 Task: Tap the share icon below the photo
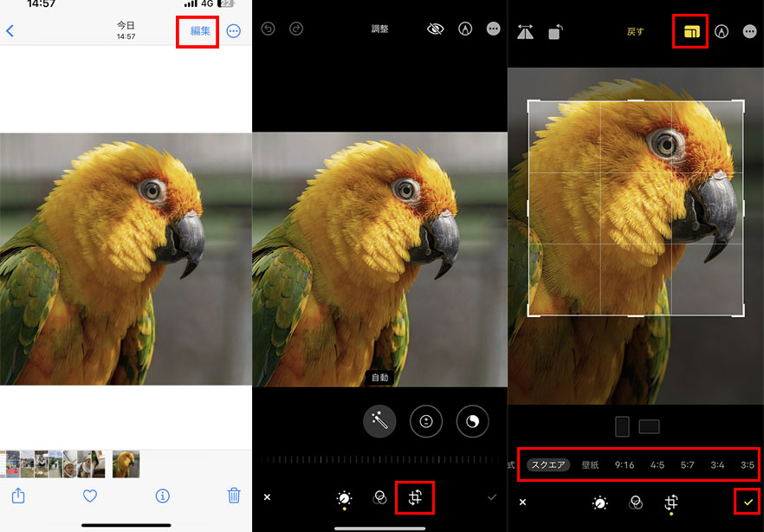tap(18, 496)
